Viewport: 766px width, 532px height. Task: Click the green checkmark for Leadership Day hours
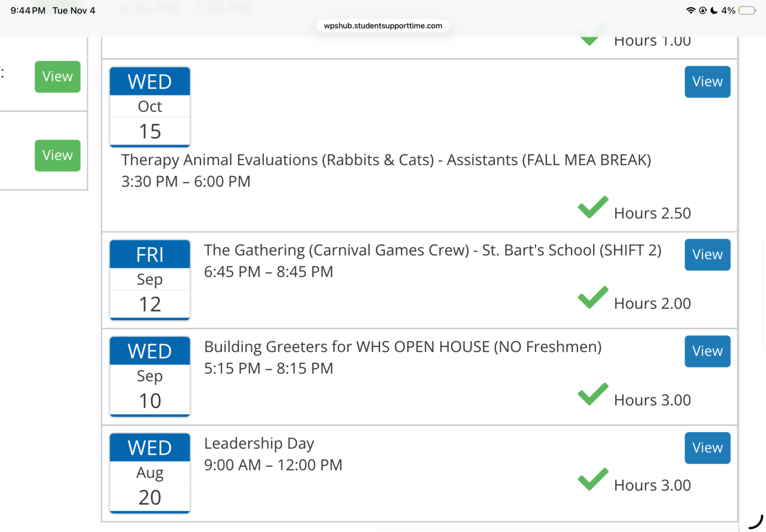tap(593, 479)
